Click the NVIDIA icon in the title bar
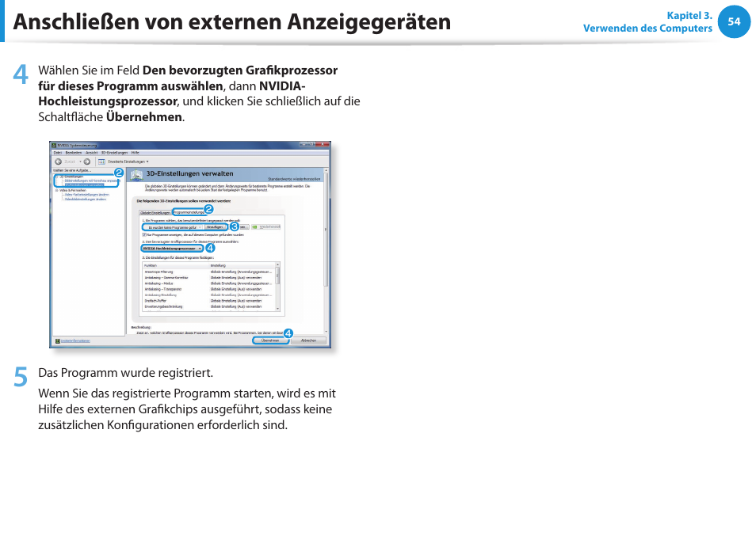Screen dimensions: 756x536 [x=54, y=145]
